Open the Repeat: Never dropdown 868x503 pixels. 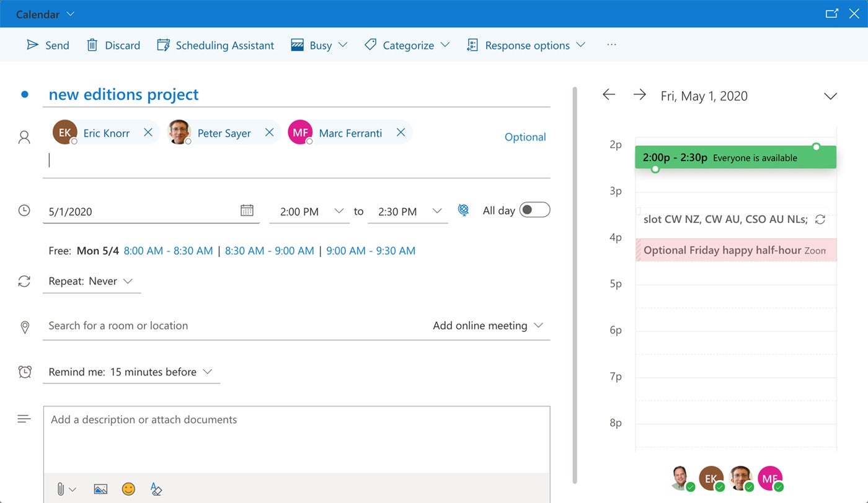pyautogui.click(x=92, y=281)
